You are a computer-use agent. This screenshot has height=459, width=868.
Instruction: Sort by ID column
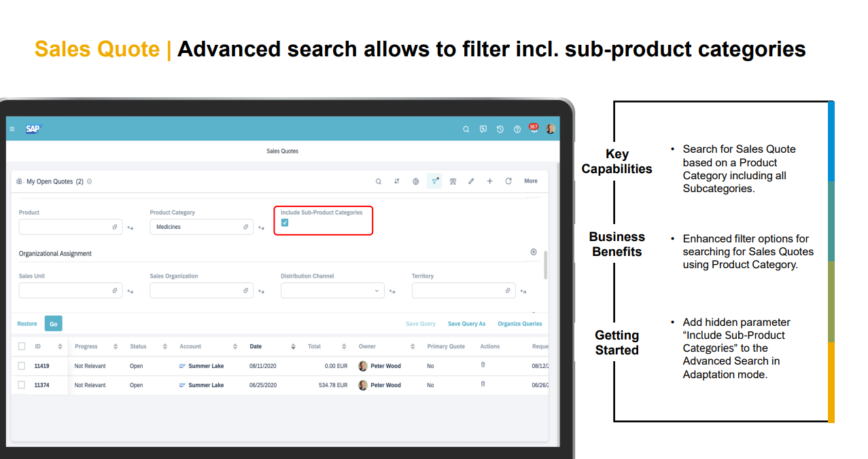(60, 346)
